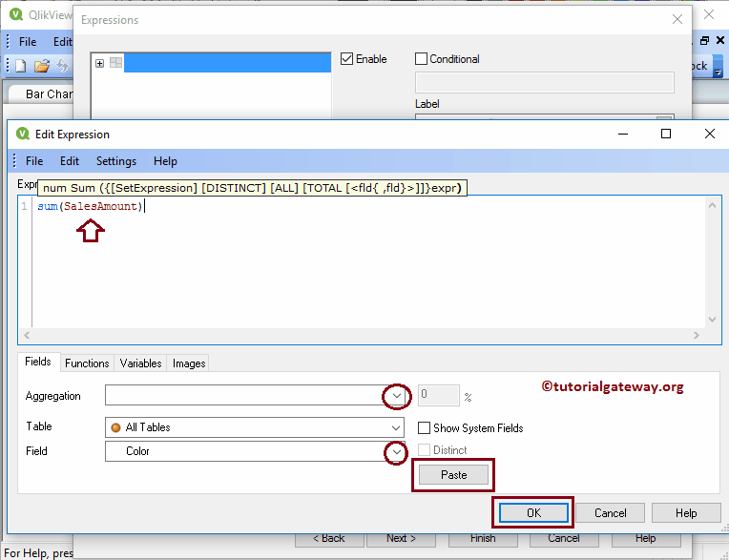Click Back in the Expressions wizard
Screen dimensions: 729x560
point(329,539)
